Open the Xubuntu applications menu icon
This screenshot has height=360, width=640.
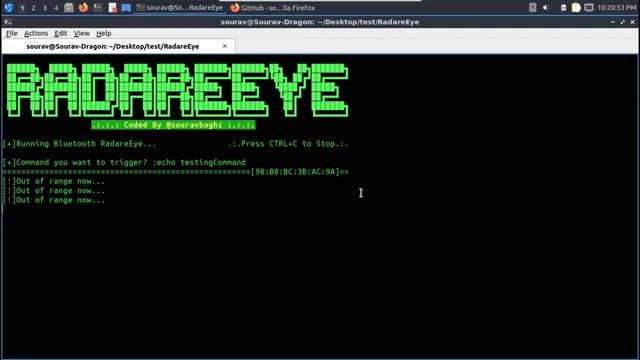(x=9, y=7)
